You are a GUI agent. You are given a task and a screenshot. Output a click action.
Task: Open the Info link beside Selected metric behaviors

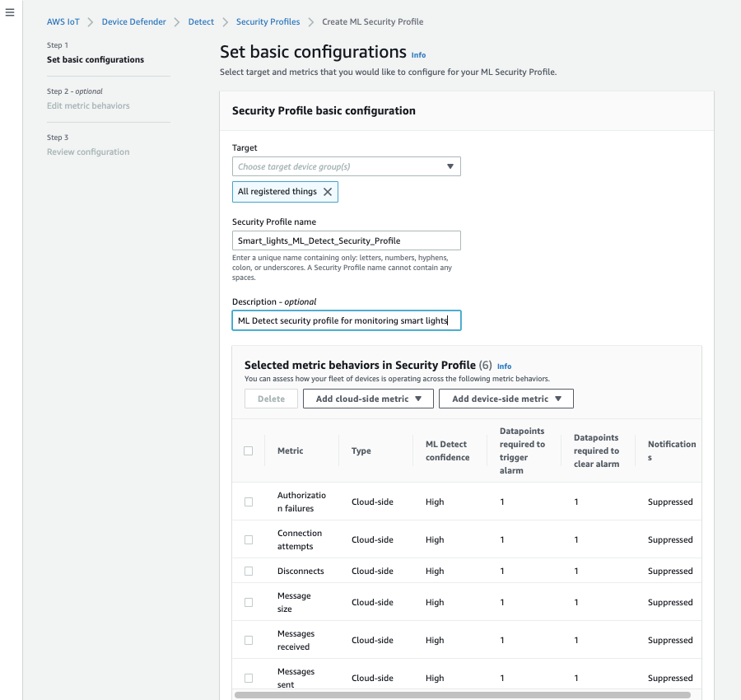point(504,366)
